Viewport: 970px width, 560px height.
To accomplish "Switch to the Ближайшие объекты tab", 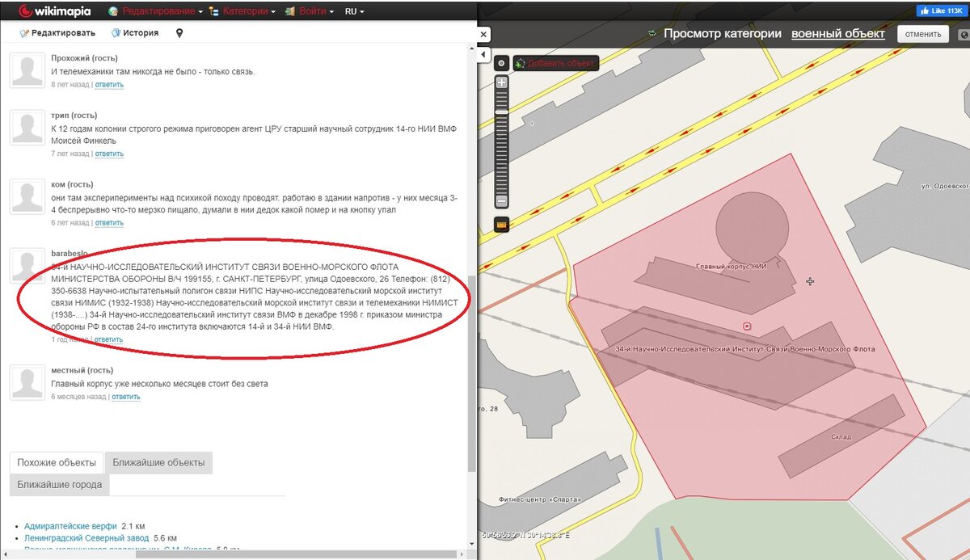I will coord(158,463).
